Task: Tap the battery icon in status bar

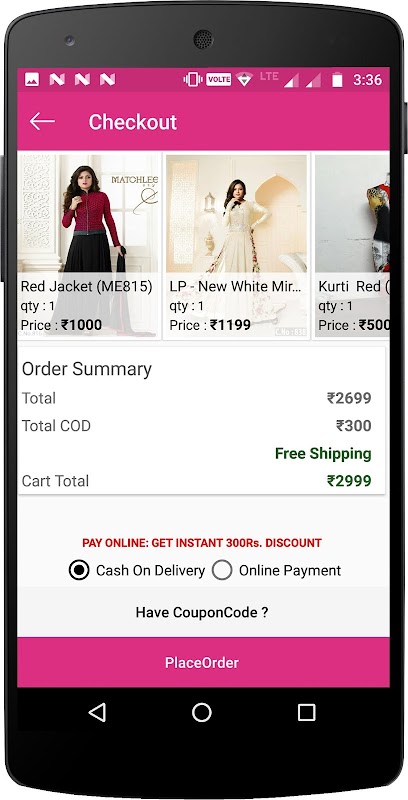Action: 337,80
